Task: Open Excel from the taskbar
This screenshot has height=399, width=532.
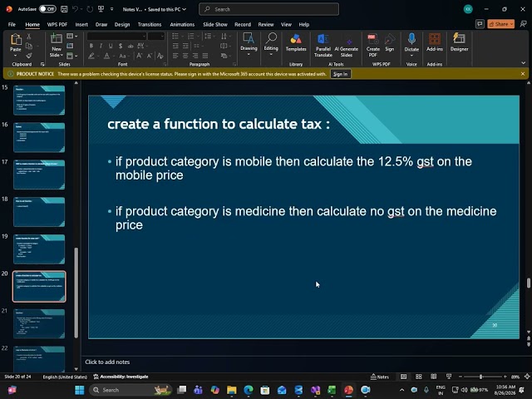Action: (332, 390)
